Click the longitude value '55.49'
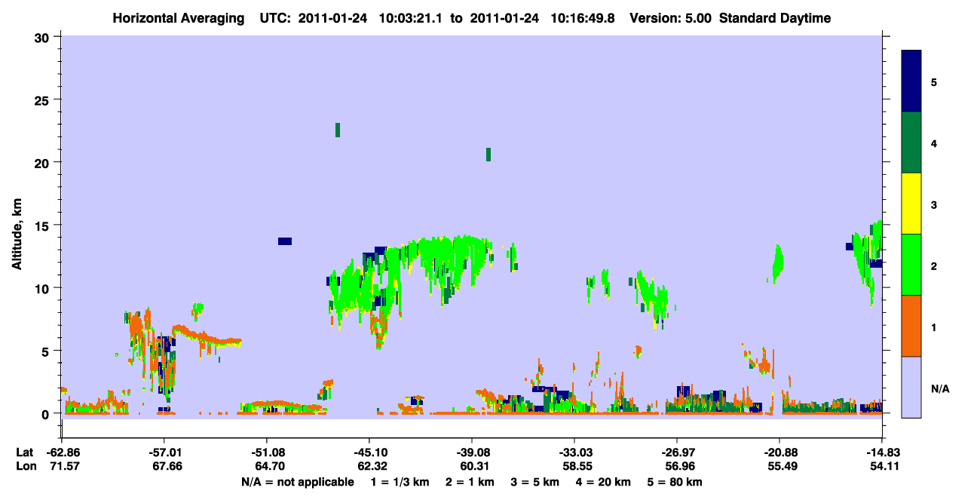This screenshot has height=503, width=980. (780, 466)
